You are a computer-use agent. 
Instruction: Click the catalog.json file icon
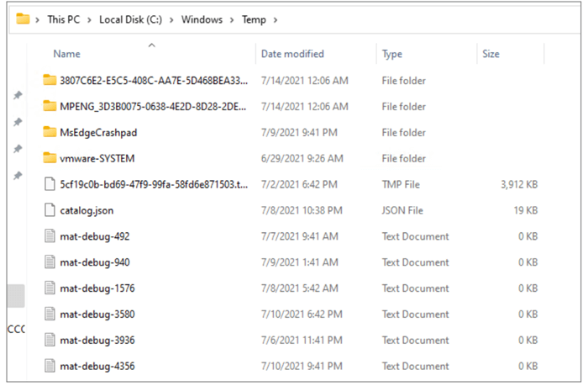[x=50, y=210]
